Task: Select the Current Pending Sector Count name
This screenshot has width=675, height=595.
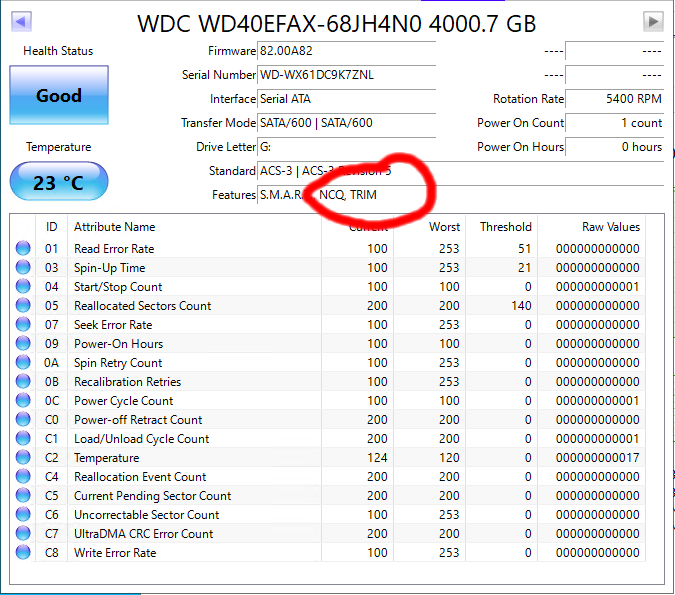Action: (x=152, y=496)
